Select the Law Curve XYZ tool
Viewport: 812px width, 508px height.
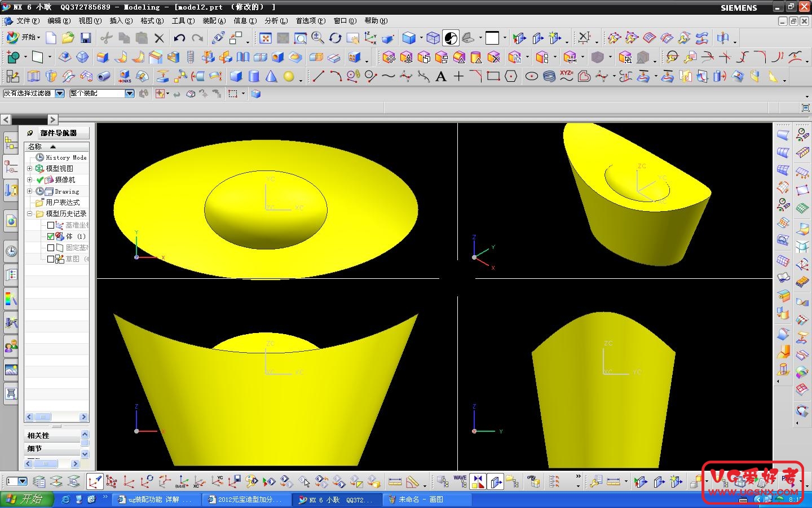click(566, 76)
